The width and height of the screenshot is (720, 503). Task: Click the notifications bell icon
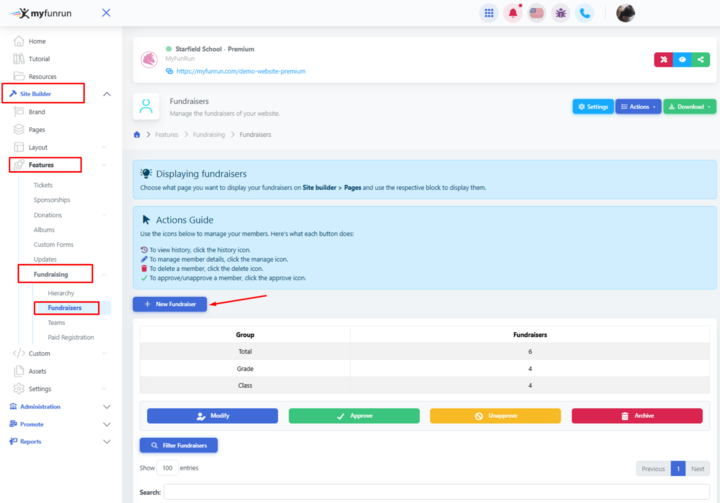click(513, 13)
